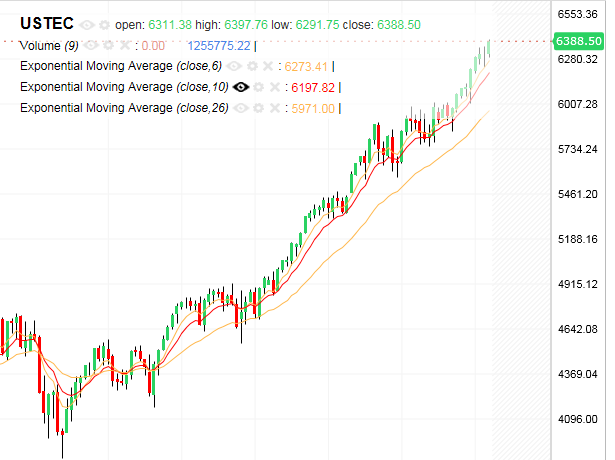Click the close price 6388.50 in header

(x=399, y=25)
